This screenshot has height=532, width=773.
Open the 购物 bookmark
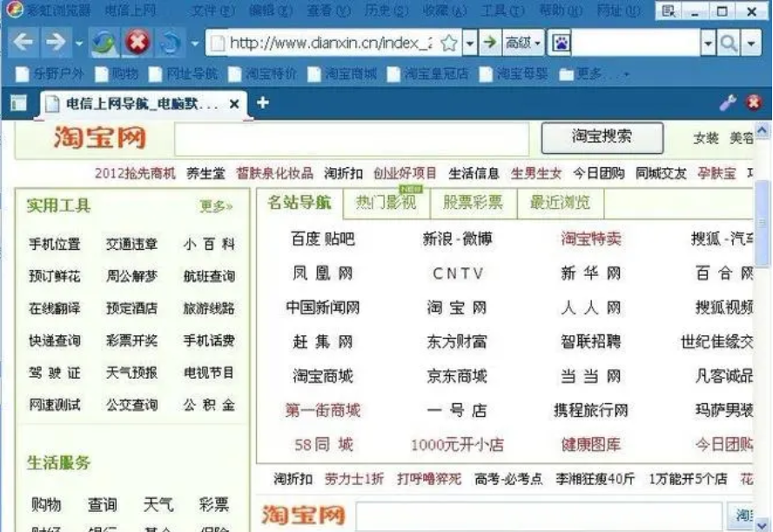[117, 74]
